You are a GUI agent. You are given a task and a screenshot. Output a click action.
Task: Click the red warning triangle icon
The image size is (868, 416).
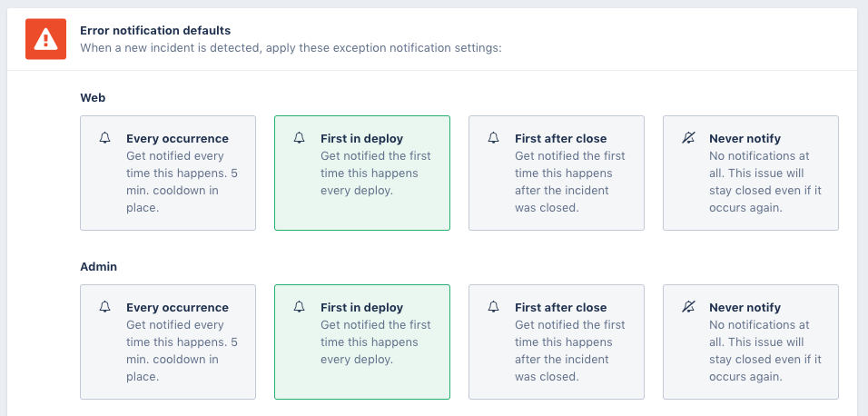(x=45, y=38)
